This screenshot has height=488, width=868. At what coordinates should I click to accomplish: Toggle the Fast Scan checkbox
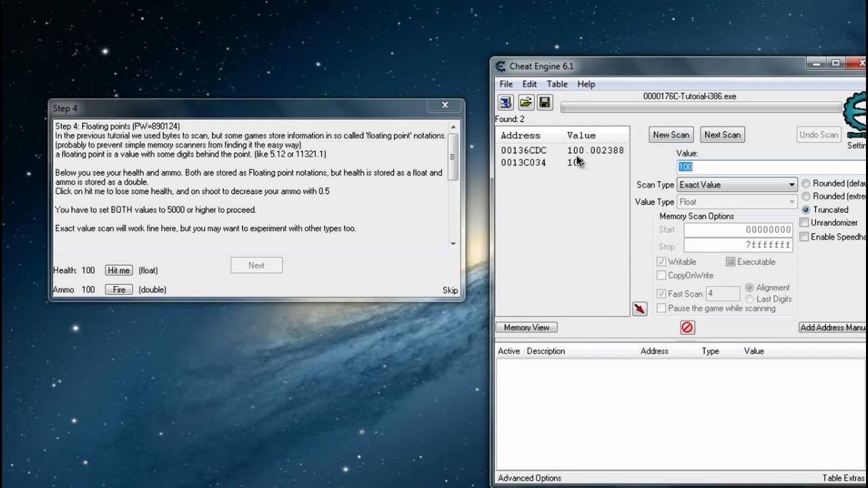(x=661, y=293)
